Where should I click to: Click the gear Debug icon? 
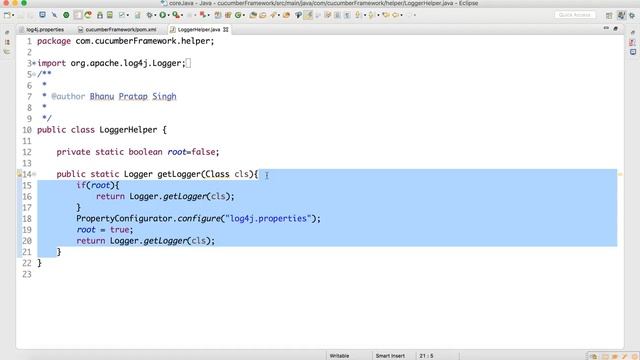click(x=149, y=15)
